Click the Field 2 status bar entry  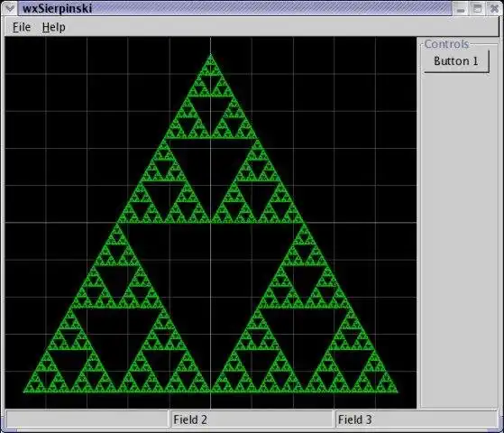(x=252, y=419)
